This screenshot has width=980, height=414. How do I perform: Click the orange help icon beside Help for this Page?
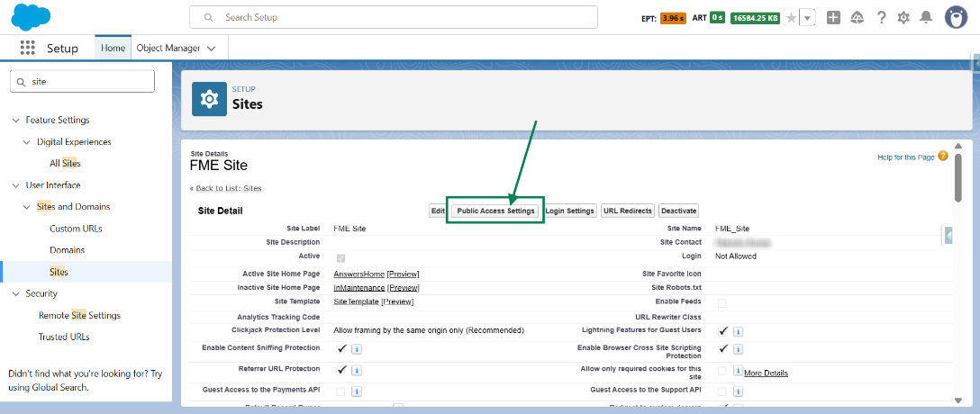(x=943, y=156)
